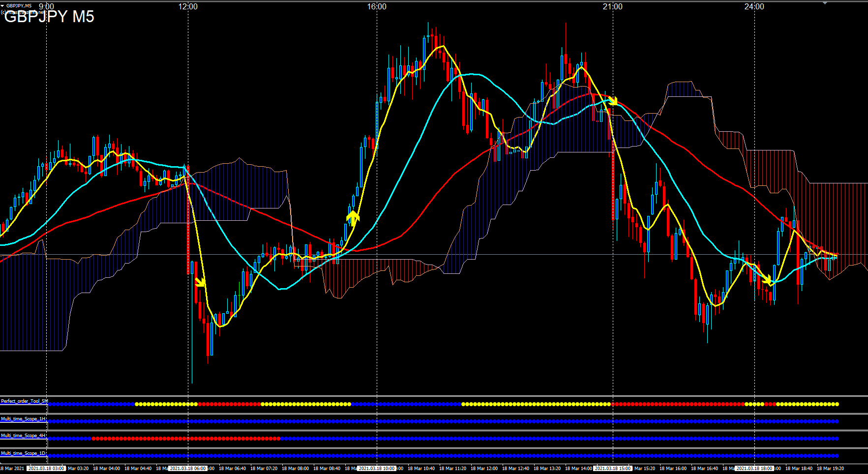
Task: Click 18 Mar 19:20 on the time axis
Action: click(x=830, y=469)
